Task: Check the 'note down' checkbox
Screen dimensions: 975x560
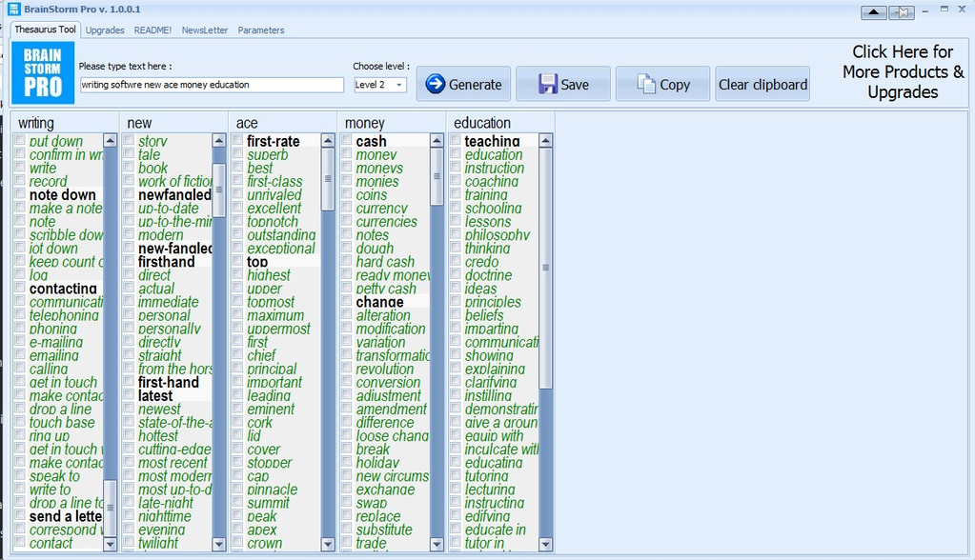Action: 21,194
